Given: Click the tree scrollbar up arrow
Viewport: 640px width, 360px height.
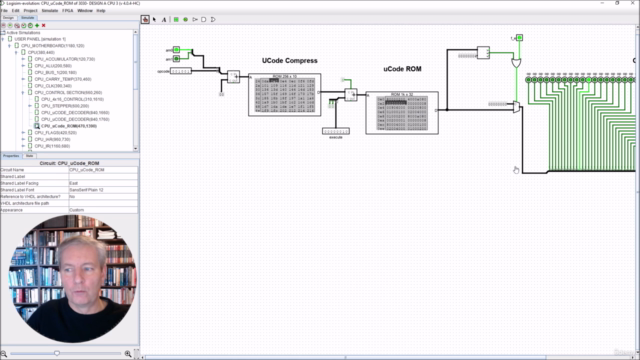Looking at the screenshot, I should coord(136,32).
